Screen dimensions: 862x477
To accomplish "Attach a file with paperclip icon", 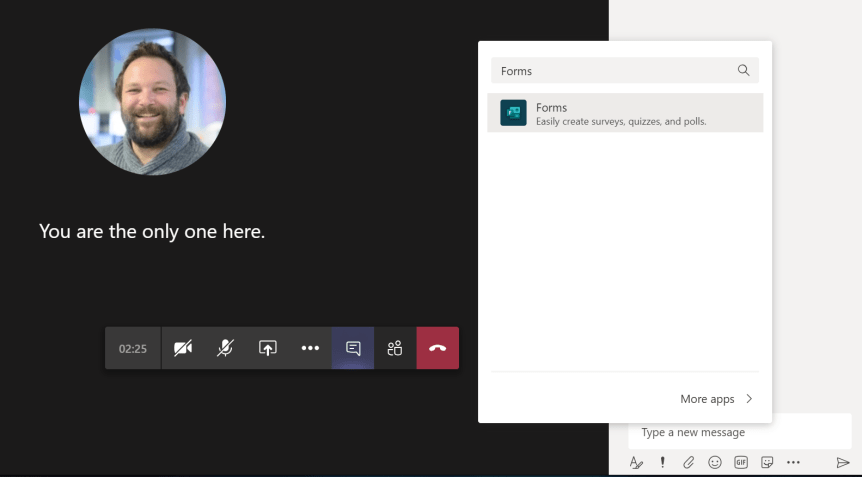I will click(688, 462).
